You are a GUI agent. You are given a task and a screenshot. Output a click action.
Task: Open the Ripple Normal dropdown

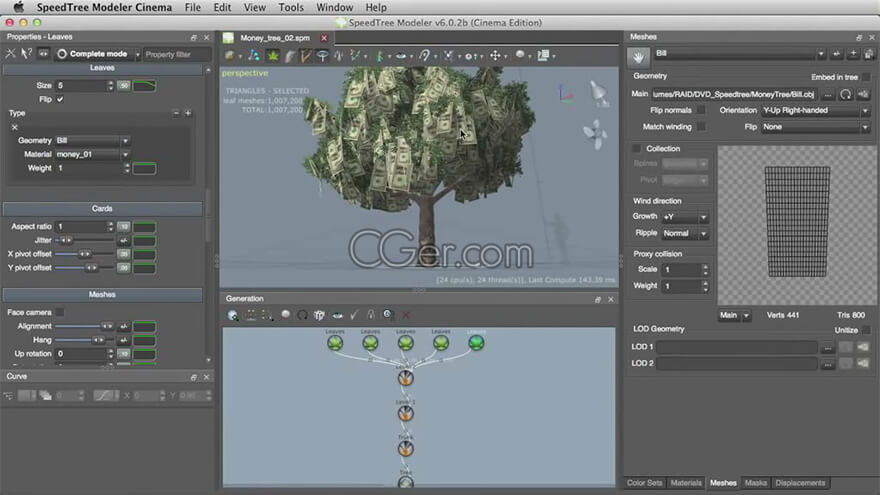tap(685, 233)
